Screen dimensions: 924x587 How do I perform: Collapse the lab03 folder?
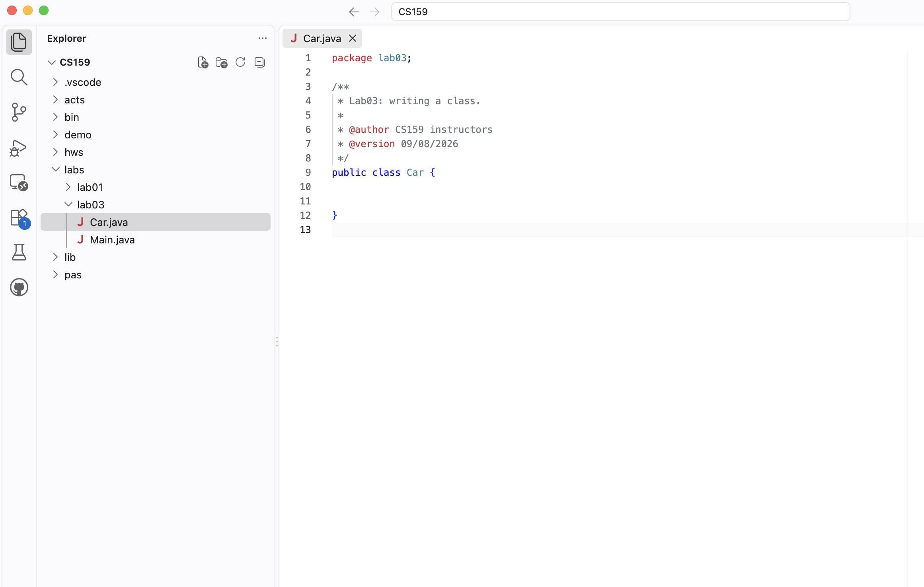pyautogui.click(x=68, y=204)
